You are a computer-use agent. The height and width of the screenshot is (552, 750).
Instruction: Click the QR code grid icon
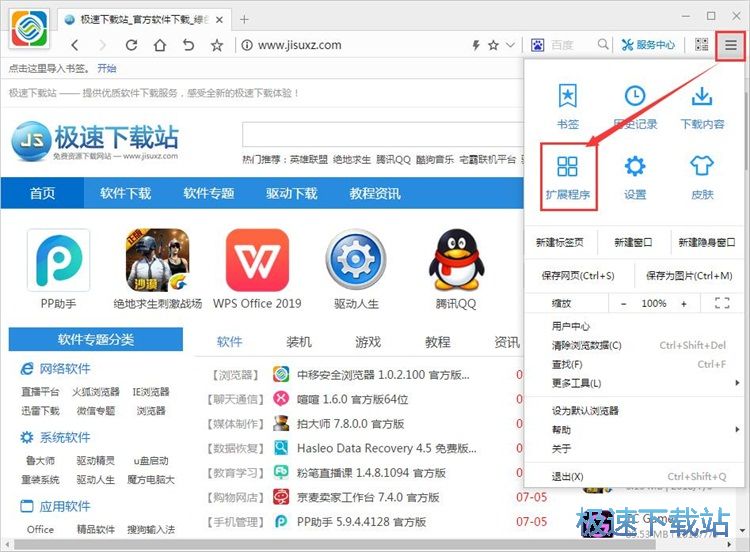(x=702, y=45)
